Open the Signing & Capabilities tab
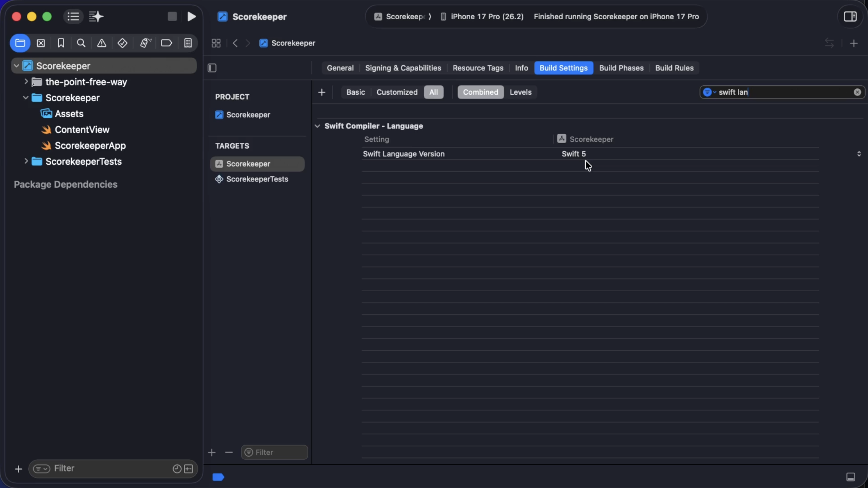Image resolution: width=868 pixels, height=488 pixels. click(403, 68)
